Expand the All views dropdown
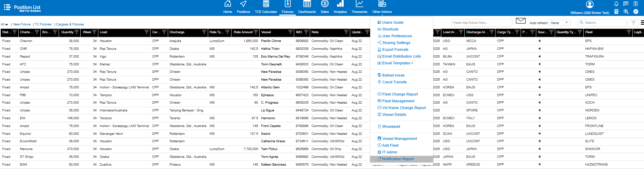Screen dimensions: 644x169 tap(4, 24)
